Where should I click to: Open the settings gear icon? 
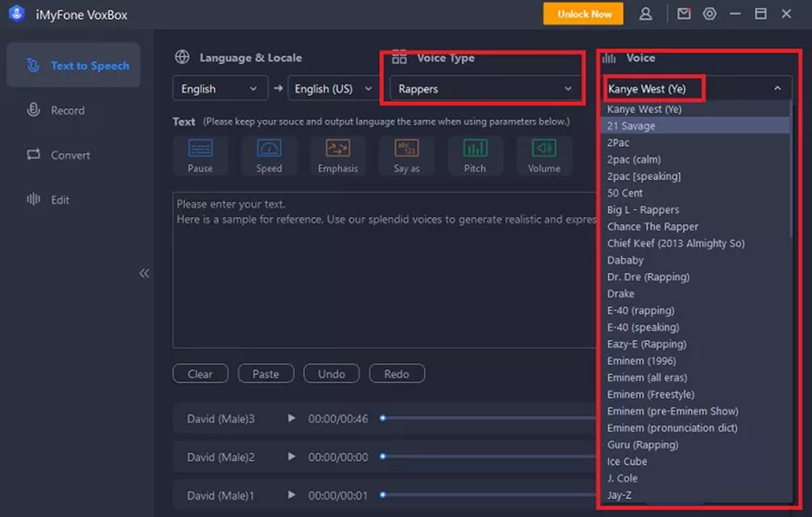pos(709,14)
